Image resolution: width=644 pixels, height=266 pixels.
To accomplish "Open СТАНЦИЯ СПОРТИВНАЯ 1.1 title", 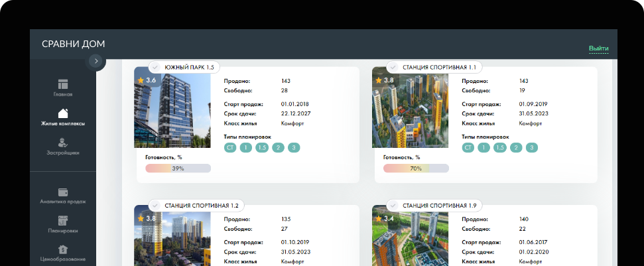I will point(440,67).
